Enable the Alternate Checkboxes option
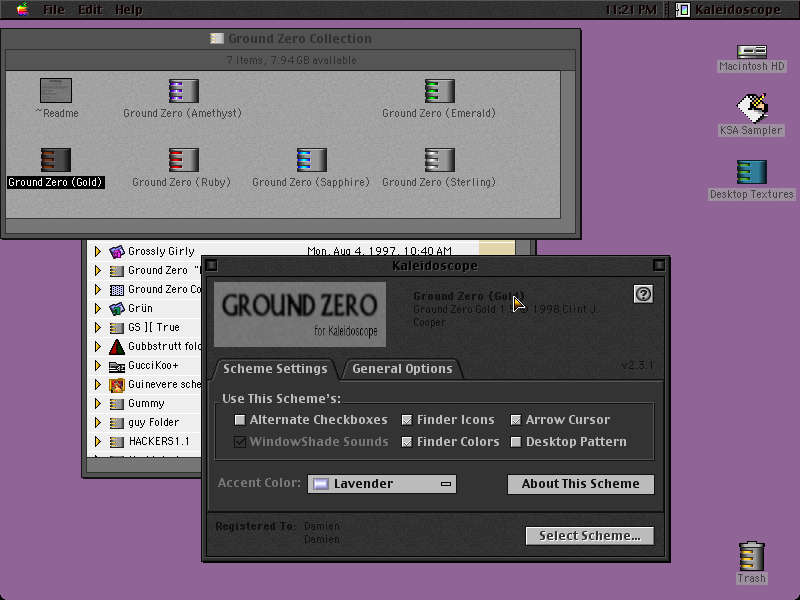This screenshot has height=600, width=800. click(239, 420)
